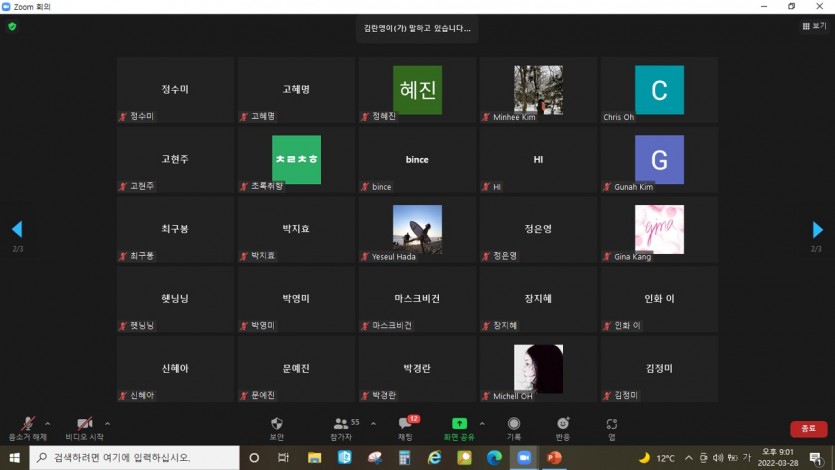Viewport: 835px width, 470px height.
Task: Select 정수미 participant tile
Action: (175, 90)
